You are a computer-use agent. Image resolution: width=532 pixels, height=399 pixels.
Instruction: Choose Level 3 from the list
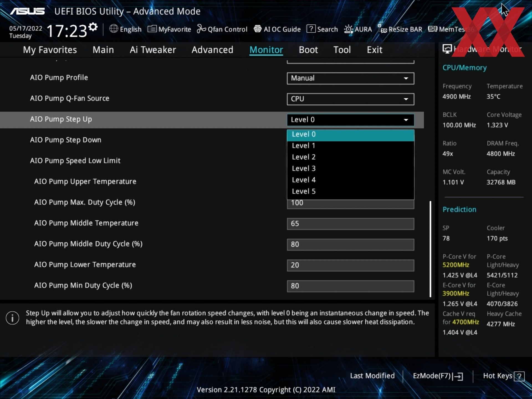[x=351, y=168]
